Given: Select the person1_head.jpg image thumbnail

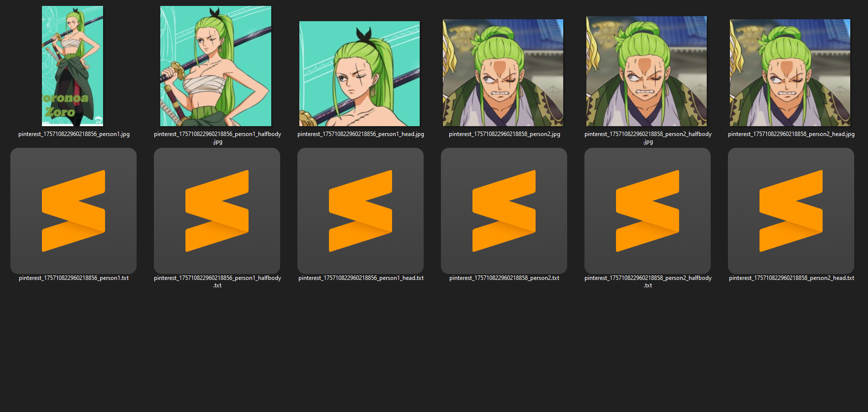Looking at the screenshot, I should (360, 73).
